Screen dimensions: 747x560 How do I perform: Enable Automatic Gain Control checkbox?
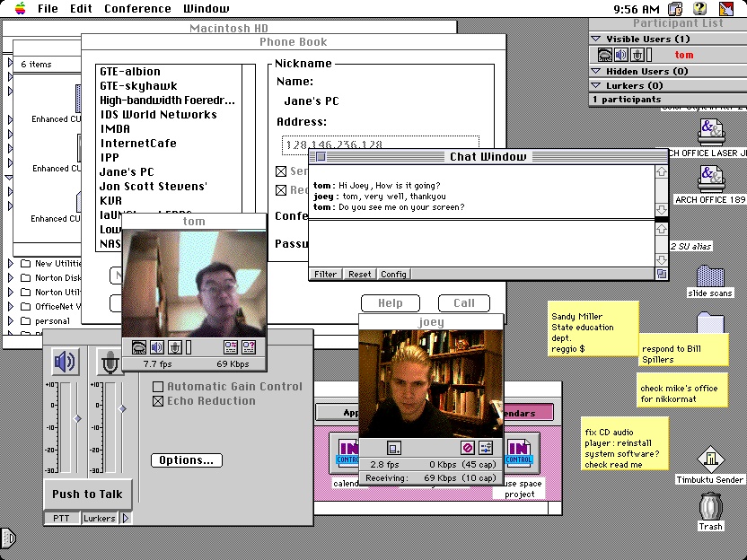[158, 387]
